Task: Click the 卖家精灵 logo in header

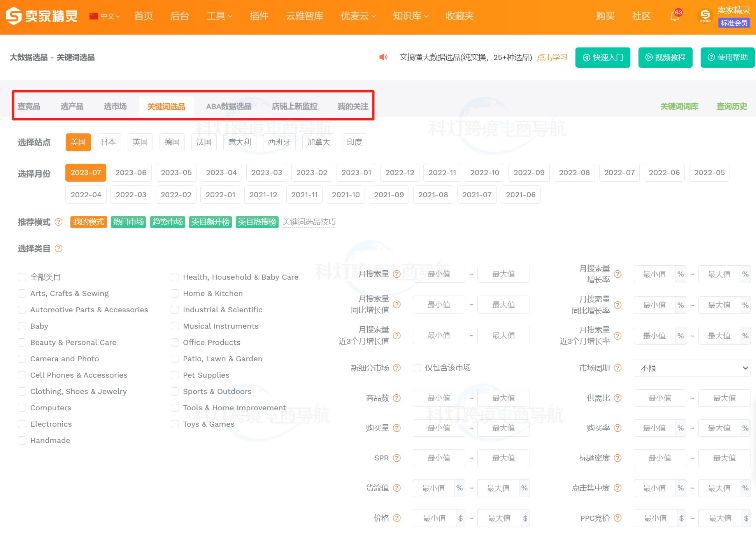Action: pyautogui.click(x=41, y=16)
